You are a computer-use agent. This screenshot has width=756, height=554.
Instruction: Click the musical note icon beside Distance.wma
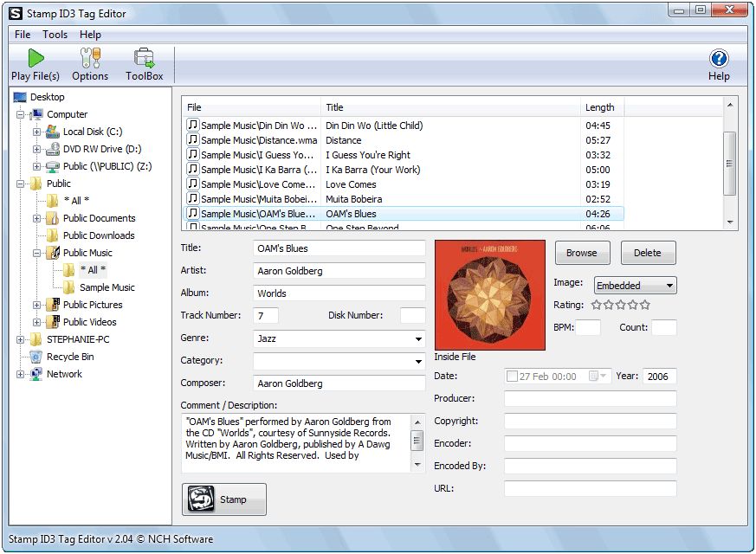192,140
